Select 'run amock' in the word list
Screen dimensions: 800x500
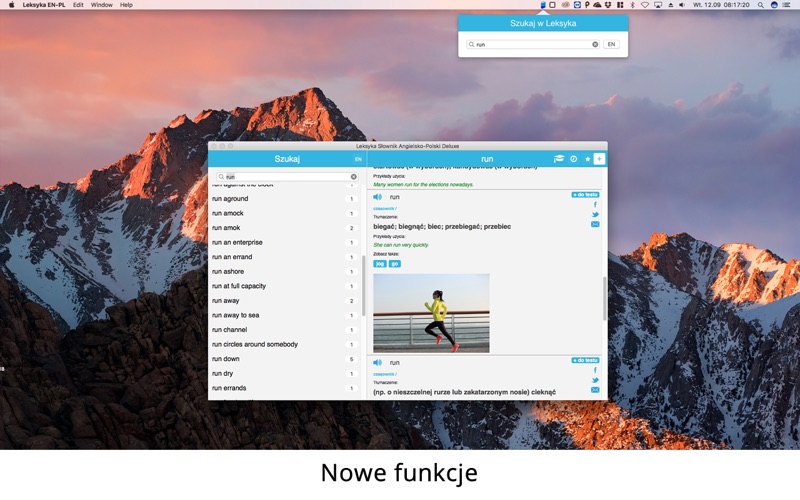(287, 213)
